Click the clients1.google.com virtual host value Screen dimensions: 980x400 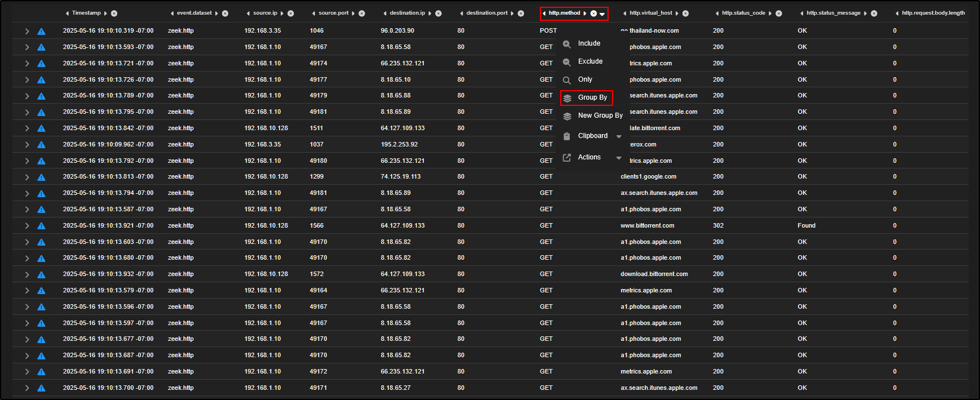click(x=648, y=177)
